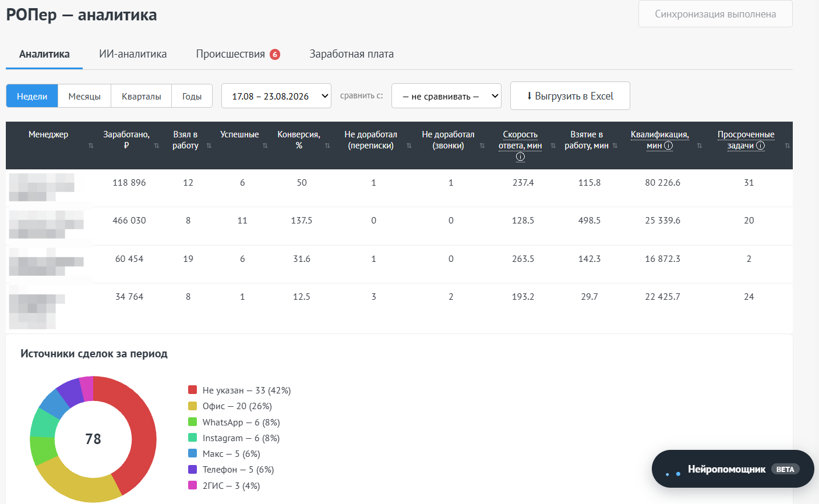Select the Кварталы period toggle
This screenshot has width=819, height=504.
[141, 96]
